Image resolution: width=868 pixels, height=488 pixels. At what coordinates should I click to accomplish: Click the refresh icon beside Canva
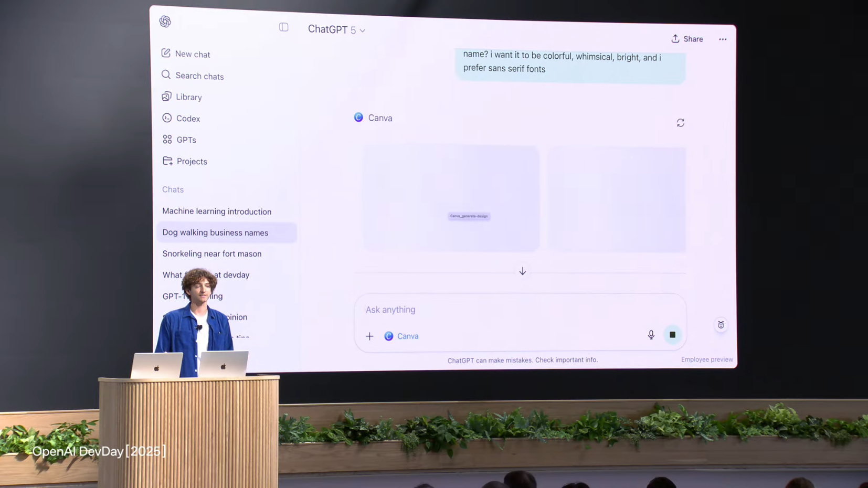click(681, 123)
